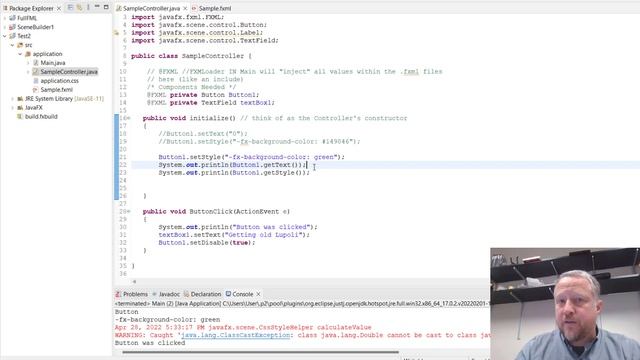640x360 pixels.
Task: Click the Sample.fxml file icon in tree
Action: (x=36, y=90)
